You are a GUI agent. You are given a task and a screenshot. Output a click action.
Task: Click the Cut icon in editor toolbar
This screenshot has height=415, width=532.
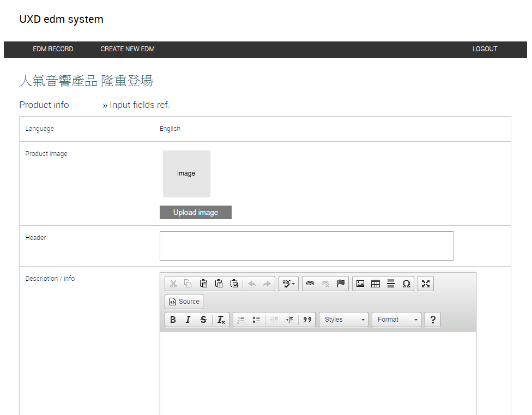[173, 284]
